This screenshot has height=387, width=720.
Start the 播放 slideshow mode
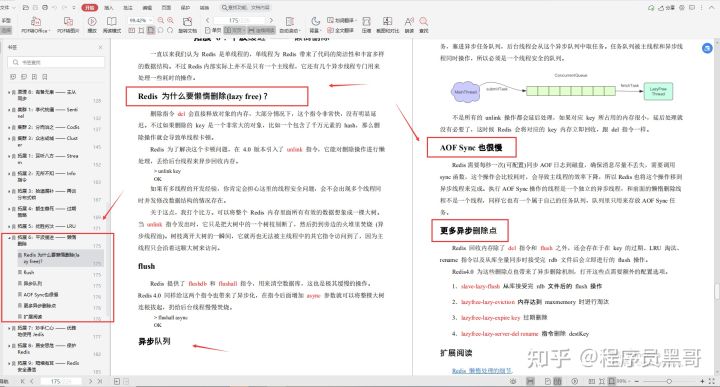92,25
